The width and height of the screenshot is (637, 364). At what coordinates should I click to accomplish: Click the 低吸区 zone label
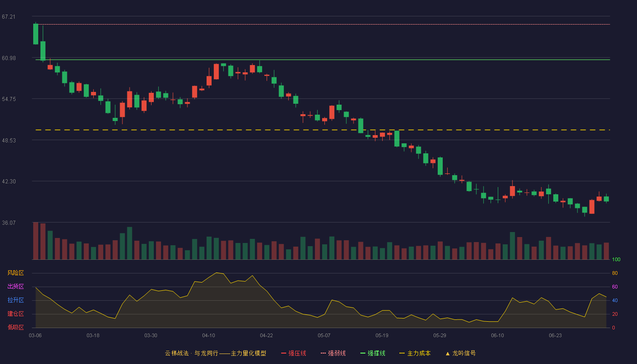coord(15,327)
